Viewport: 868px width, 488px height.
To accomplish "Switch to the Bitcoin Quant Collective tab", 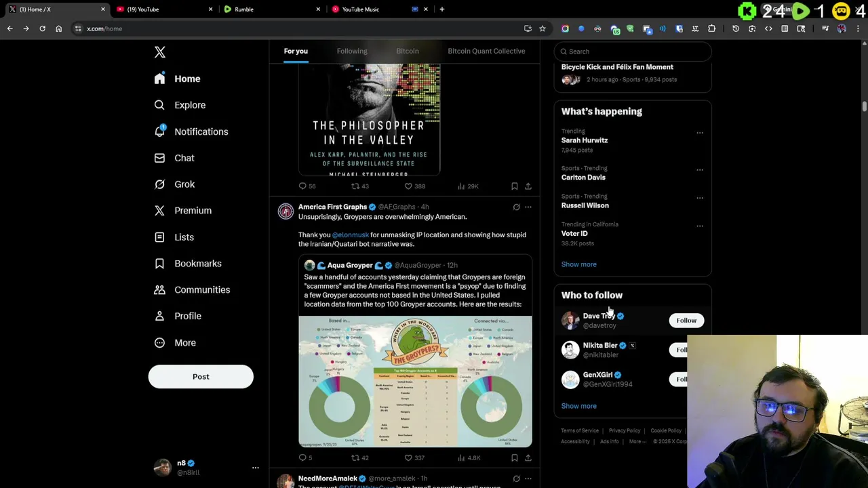I will click(486, 51).
